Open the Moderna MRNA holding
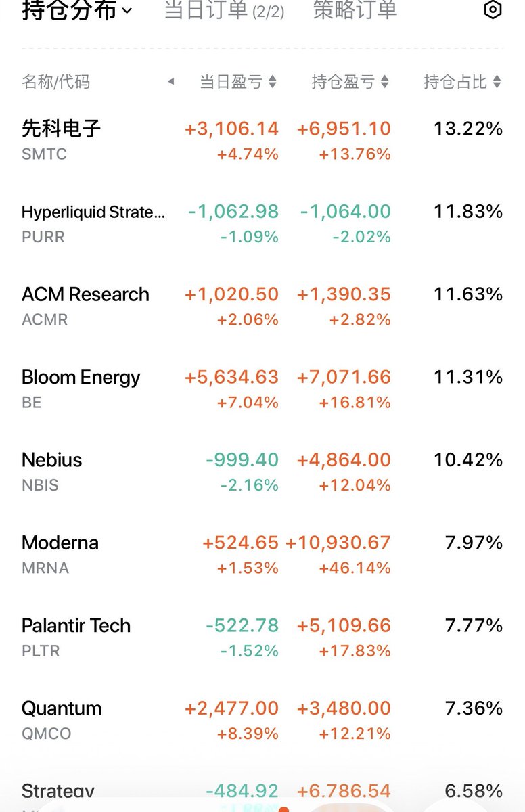This screenshot has height=812, width=525. (x=262, y=555)
